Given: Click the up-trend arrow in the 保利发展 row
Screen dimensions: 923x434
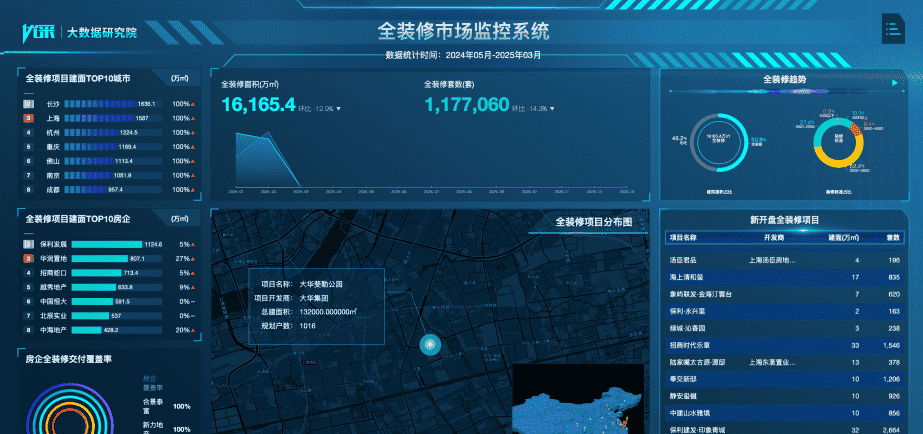Looking at the screenshot, I should pos(192,244).
